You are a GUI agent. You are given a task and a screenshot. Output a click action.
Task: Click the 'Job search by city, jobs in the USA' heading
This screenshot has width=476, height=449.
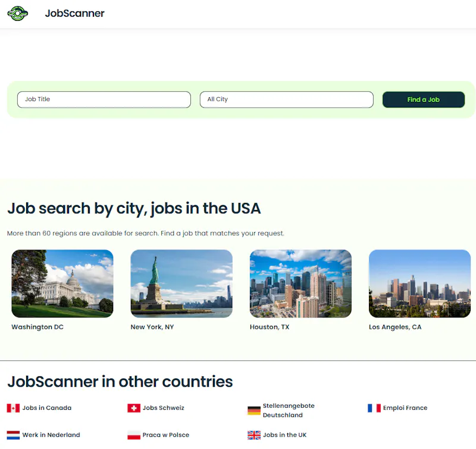134,208
